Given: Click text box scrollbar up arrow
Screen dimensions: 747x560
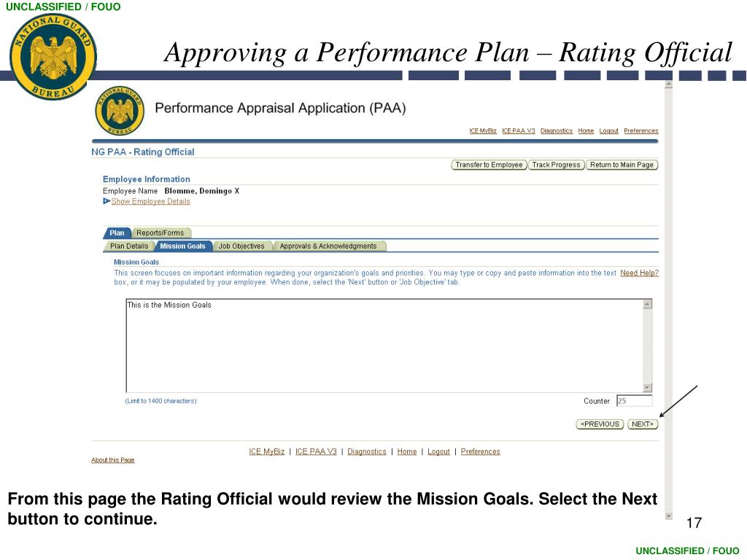Looking at the screenshot, I should click(647, 304).
